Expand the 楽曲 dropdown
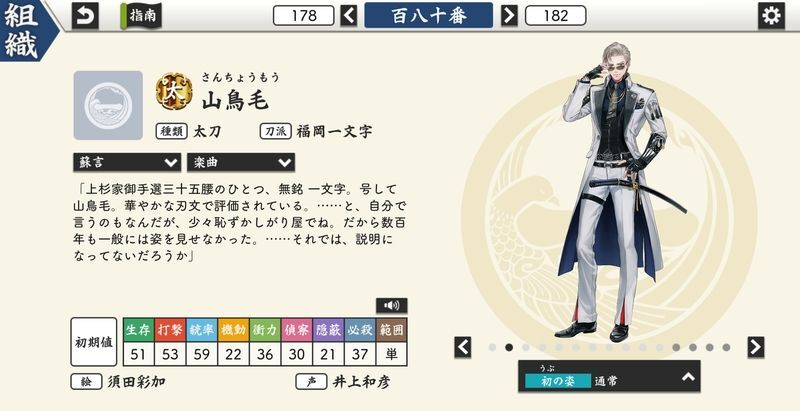The height and width of the screenshot is (411, 800). pyautogui.click(x=241, y=162)
